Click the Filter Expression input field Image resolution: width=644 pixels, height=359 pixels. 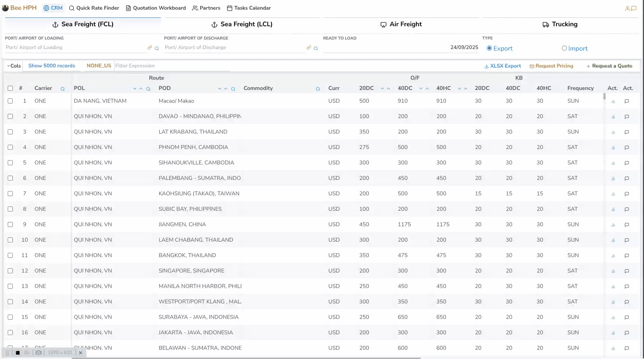[x=172, y=66]
